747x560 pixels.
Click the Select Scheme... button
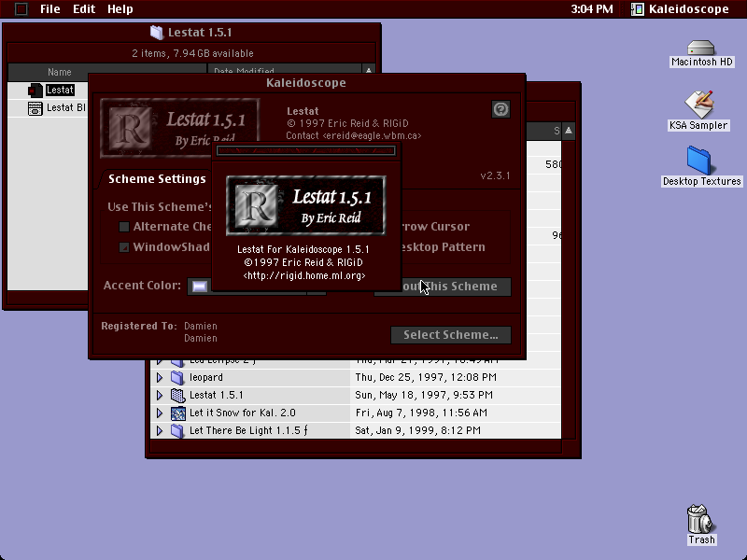(451, 335)
